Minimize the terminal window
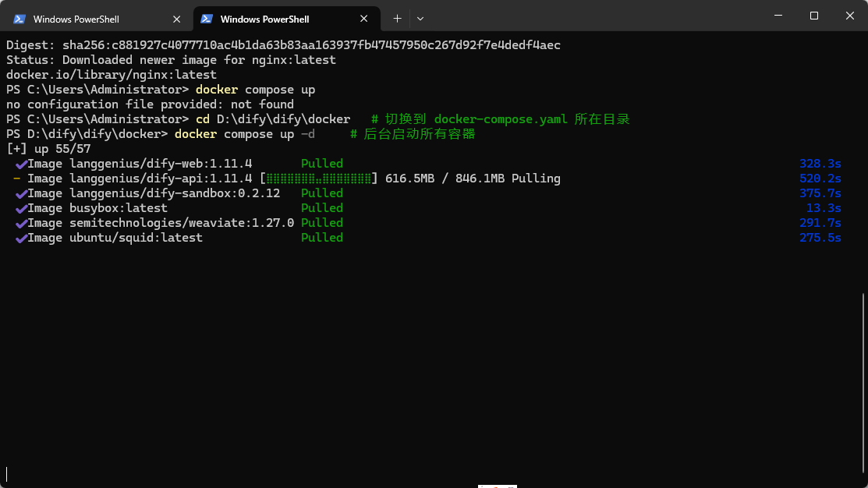This screenshot has height=488, width=868. tap(778, 16)
